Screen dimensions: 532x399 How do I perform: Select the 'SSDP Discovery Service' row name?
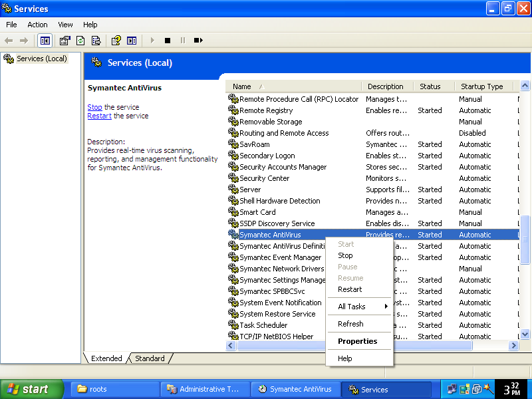[277, 223]
